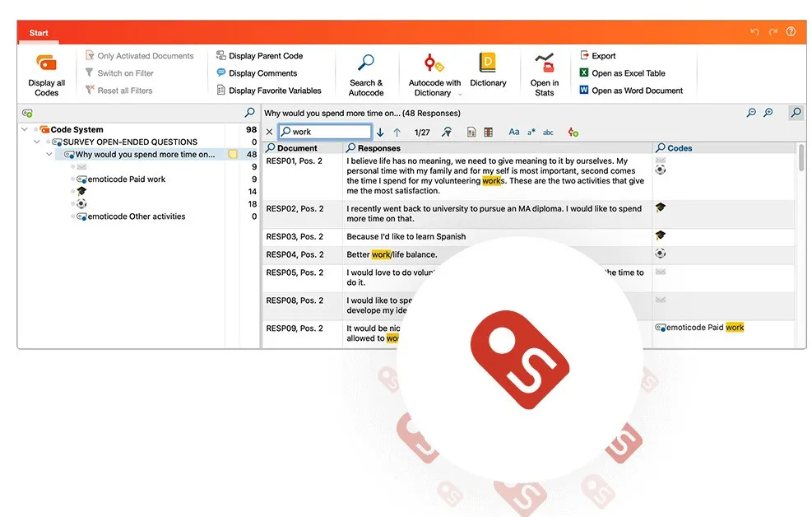Click the Excel icon for Open as Excel Table
Image resolution: width=812 pixels, height=517 pixels.
click(584, 73)
